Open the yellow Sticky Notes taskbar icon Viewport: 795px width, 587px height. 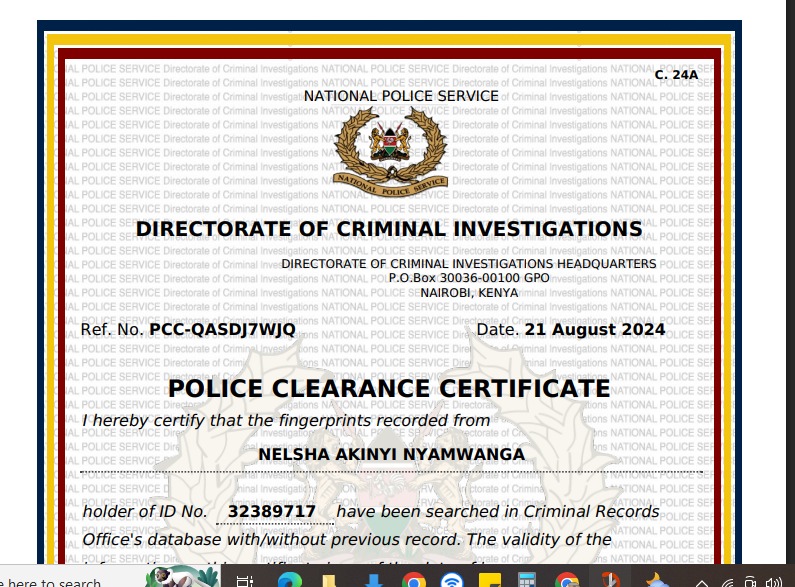tap(491, 581)
